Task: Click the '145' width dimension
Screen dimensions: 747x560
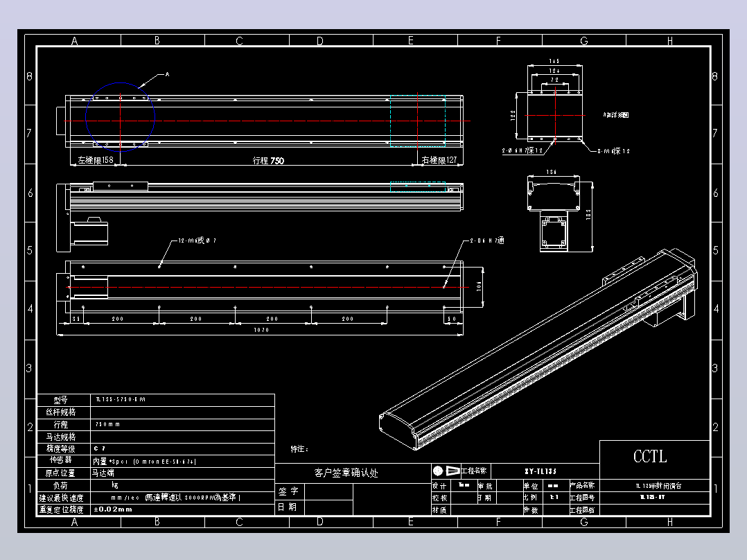Action: tap(554, 61)
